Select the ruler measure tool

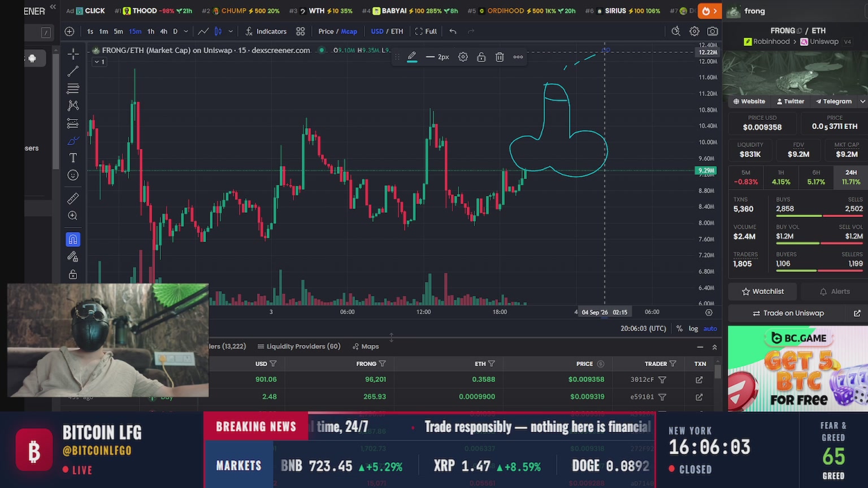tap(73, 198)
